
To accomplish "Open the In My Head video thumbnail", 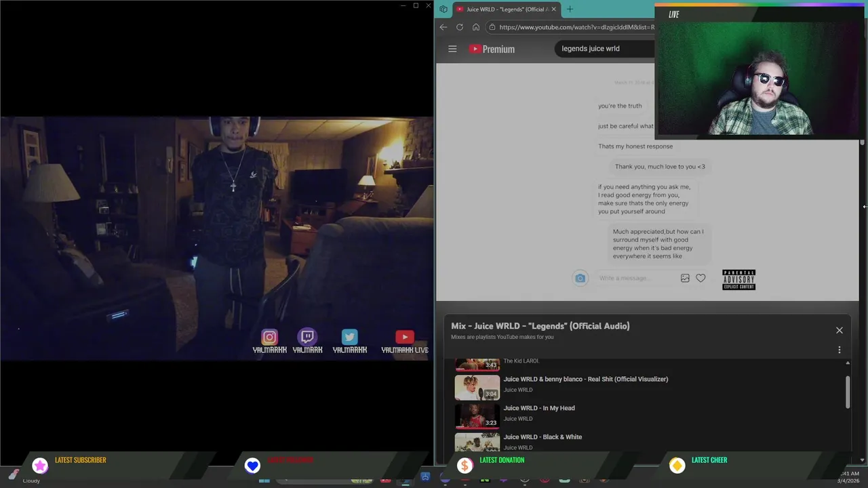I will (477, 416).
